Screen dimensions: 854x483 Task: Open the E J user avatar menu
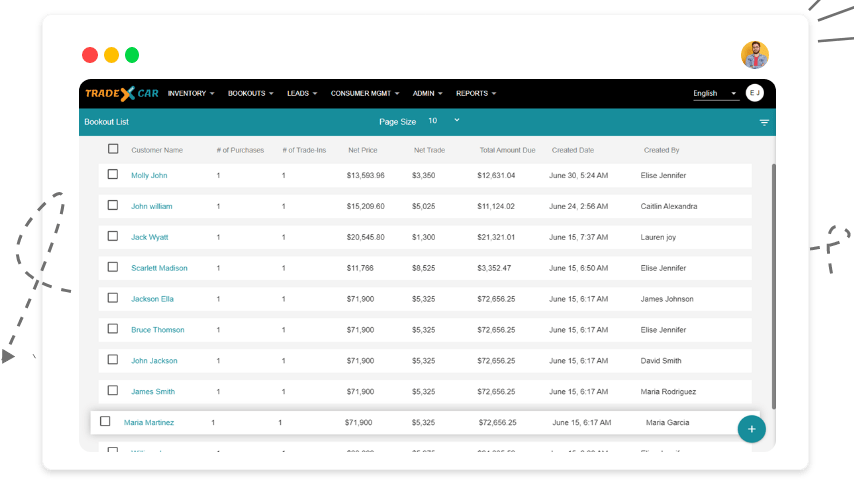tap(755, 93)
